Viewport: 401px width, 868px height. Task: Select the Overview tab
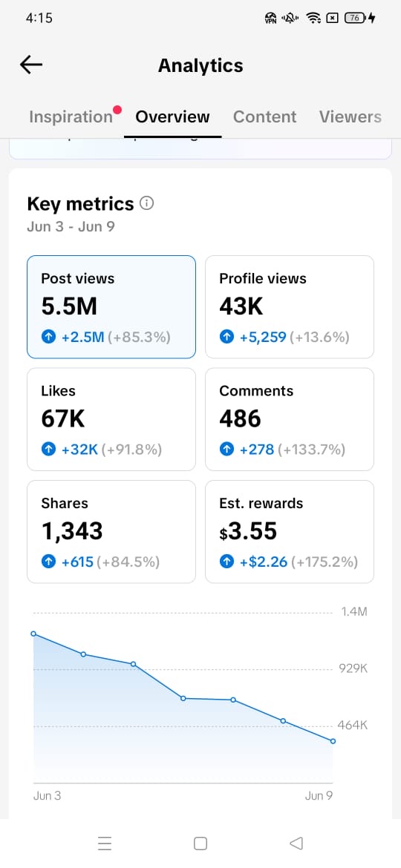(x=173, y=116)
